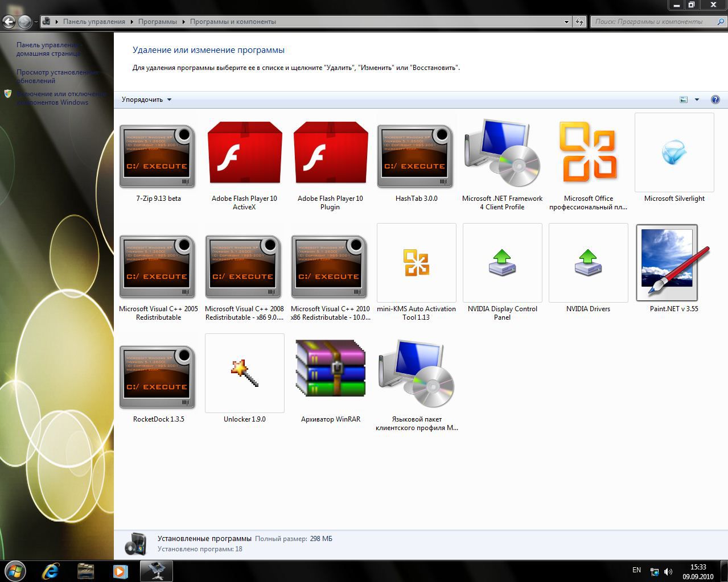Click the HashTab 3.0.0 label
Viewport: 728px width, 582px height.
point(416,199)
